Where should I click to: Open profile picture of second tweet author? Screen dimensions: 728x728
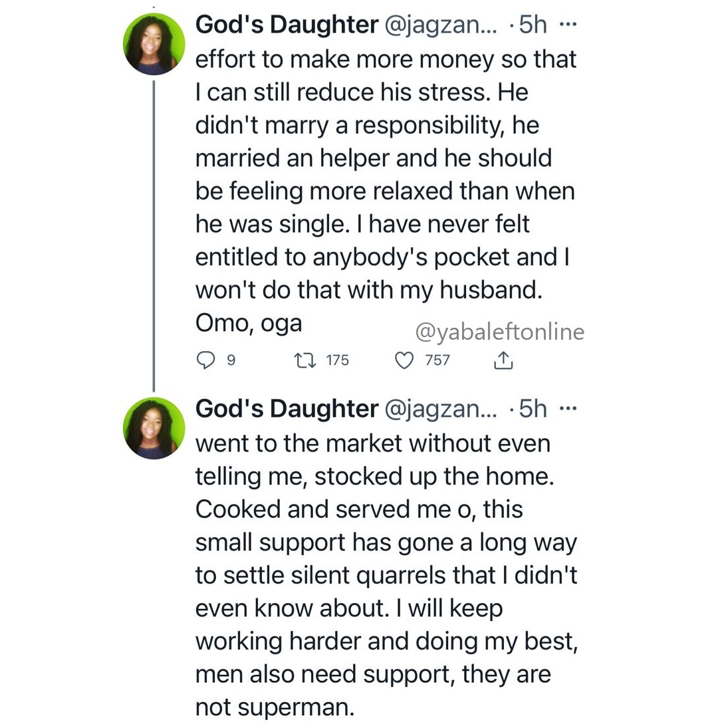(154, 428)
